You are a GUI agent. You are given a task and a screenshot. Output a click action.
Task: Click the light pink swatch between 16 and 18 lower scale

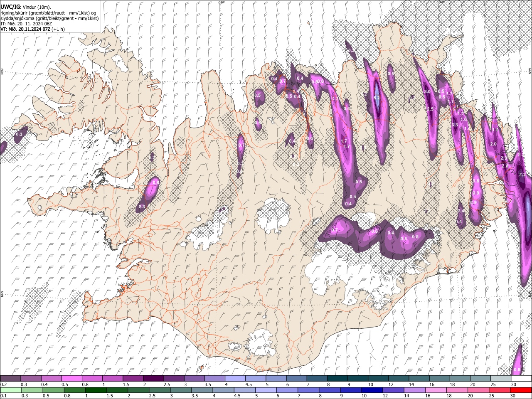[435, 390]
